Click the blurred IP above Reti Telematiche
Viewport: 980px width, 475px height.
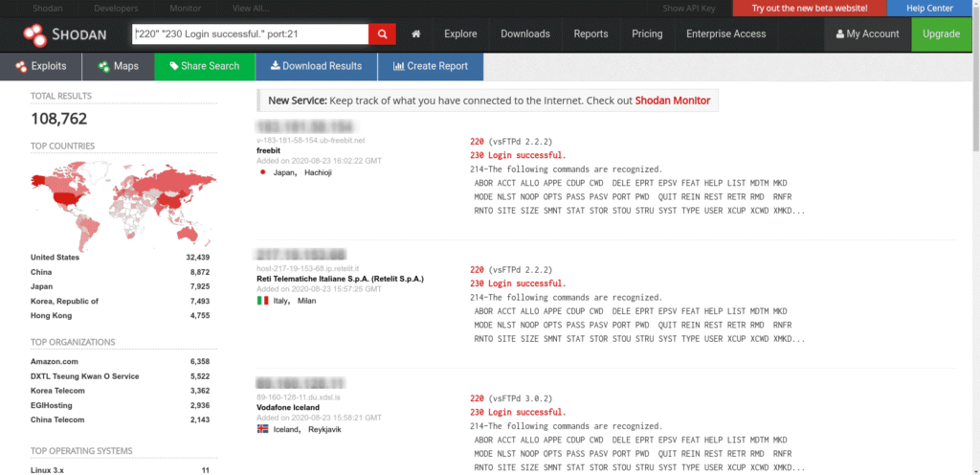point(301,255)
